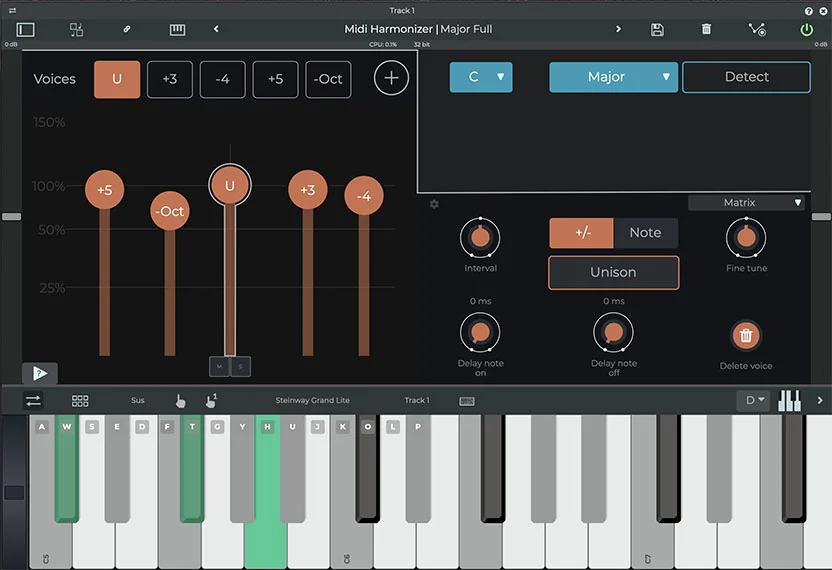This screenshot has height=570, width=832.
Task: Click the Fine tune knob
Action: pyautogui.click(x=746, y=237)
